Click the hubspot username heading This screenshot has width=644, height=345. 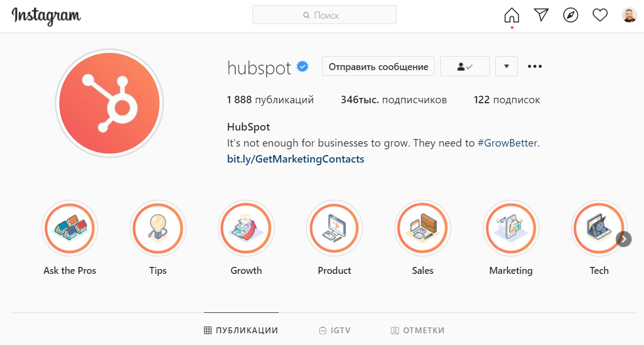coord(259,68)
